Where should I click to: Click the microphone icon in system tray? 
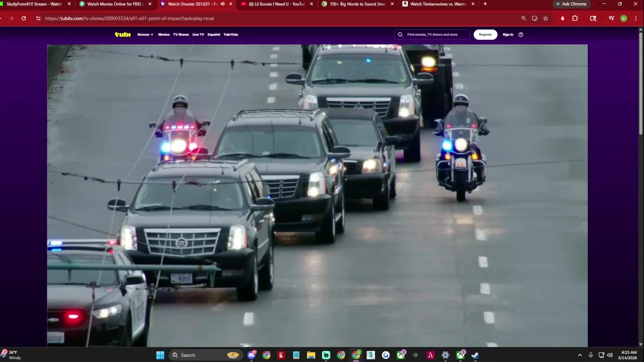pos(590,355)
